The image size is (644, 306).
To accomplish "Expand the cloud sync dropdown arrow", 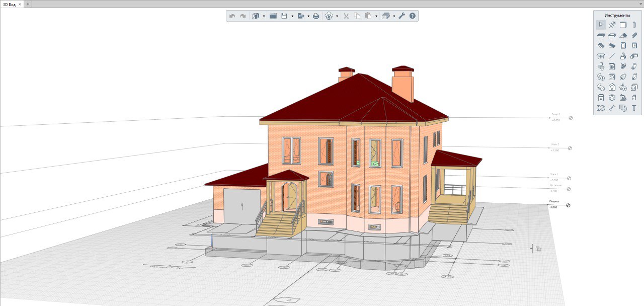I will pyautogui.click(x=337, y=17).
